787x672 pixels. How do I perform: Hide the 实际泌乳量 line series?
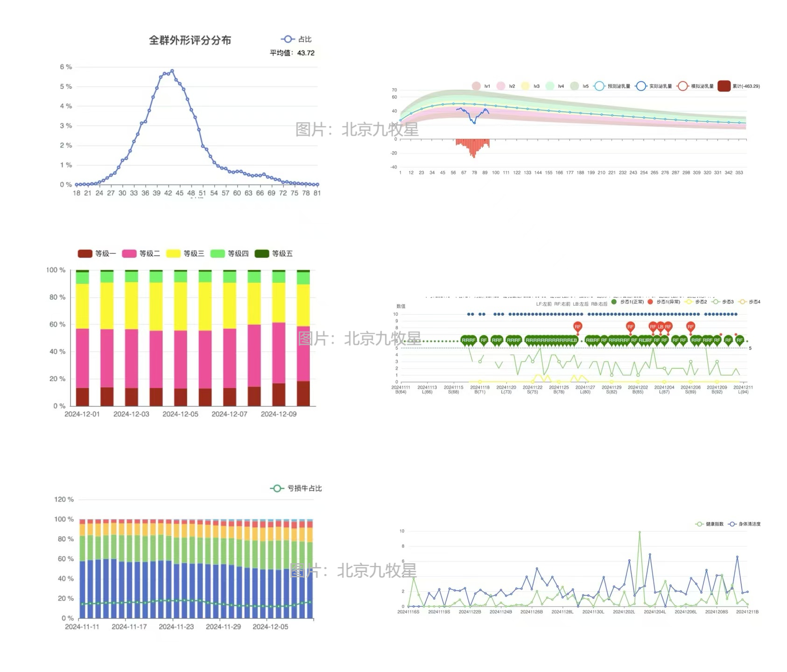pyautogui.click(x=641, y=86)
